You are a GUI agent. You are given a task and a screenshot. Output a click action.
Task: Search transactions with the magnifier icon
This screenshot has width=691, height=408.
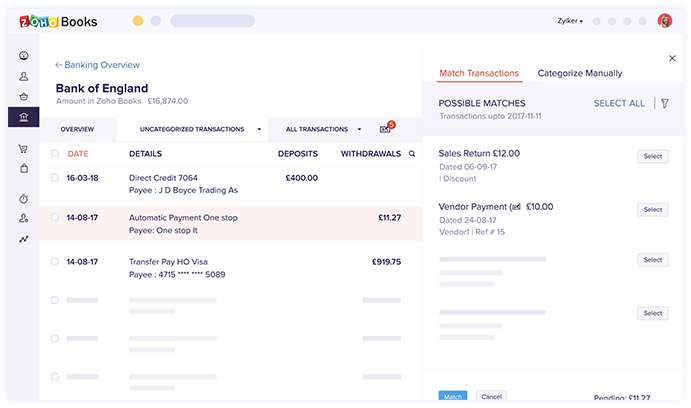[x=412, y=154]
